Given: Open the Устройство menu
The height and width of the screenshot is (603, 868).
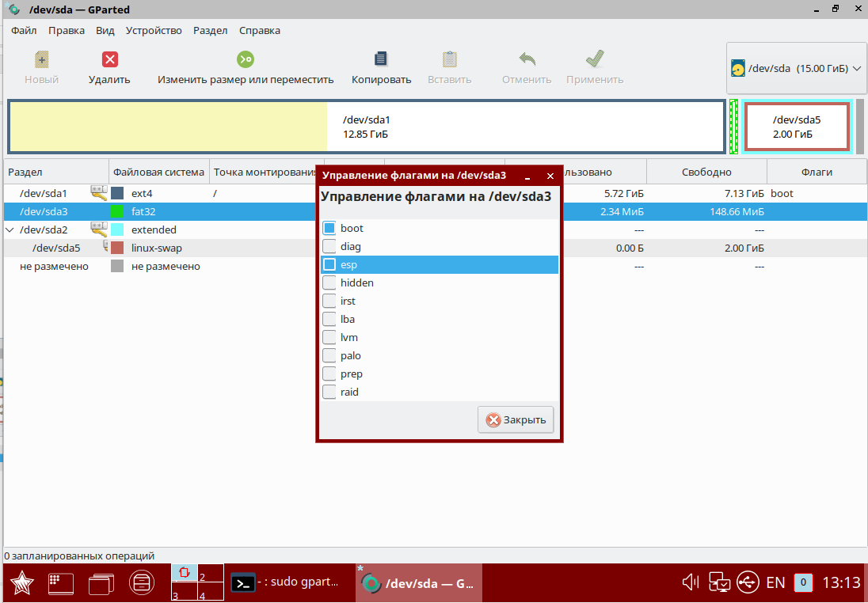Looking at the screenshot, I should (x=154, y=31).
